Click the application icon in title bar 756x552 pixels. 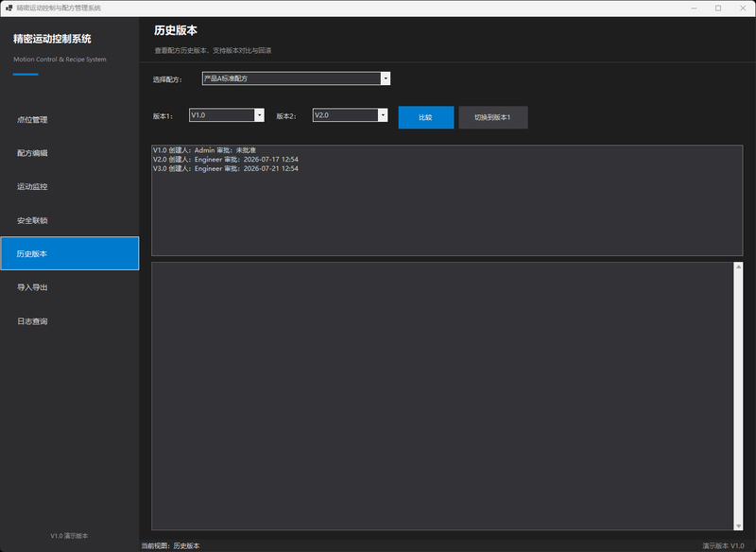coord(9,9)
